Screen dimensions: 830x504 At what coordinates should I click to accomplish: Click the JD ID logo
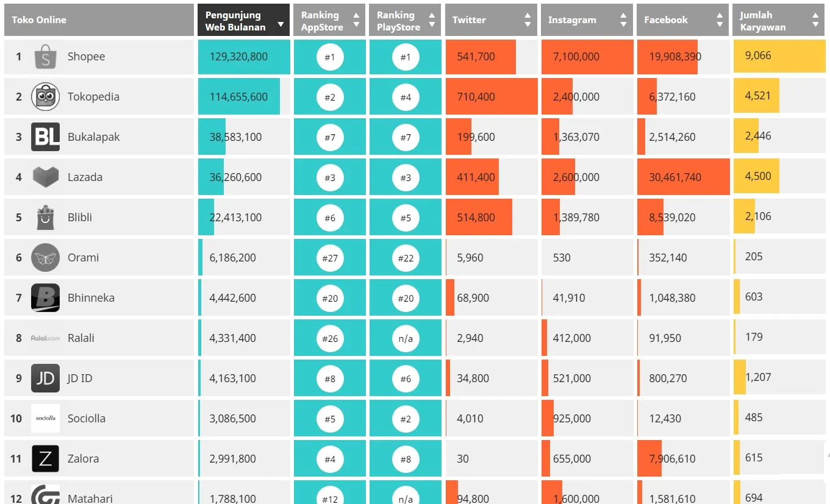45,378
